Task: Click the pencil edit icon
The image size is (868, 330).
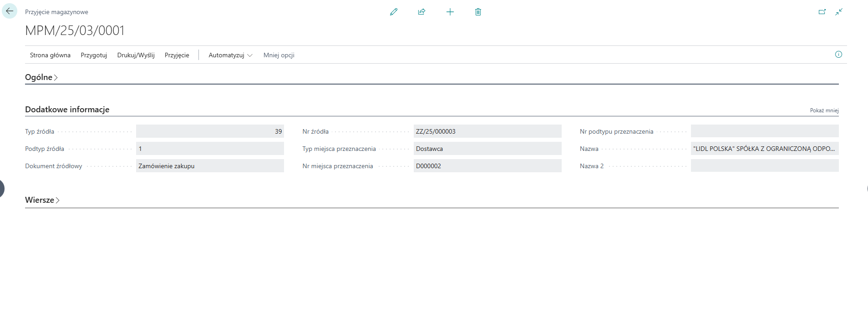Action: click(394, 12)
